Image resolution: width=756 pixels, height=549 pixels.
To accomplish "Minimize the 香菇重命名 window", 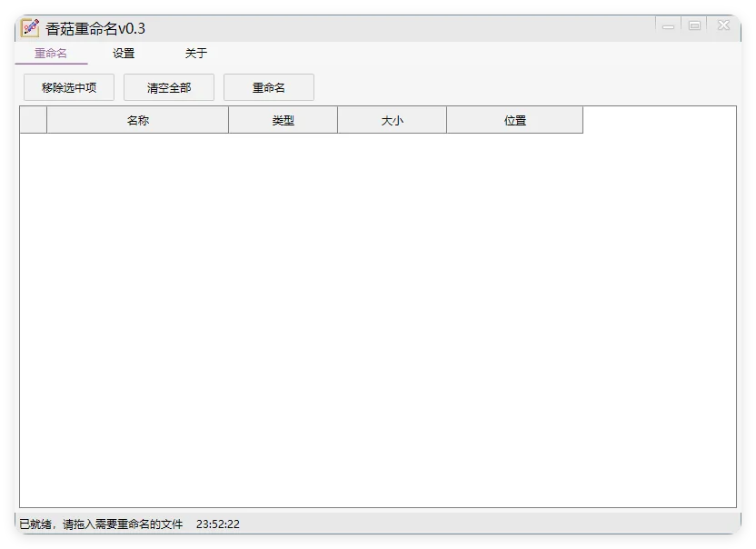I will (x=669, y=25).
